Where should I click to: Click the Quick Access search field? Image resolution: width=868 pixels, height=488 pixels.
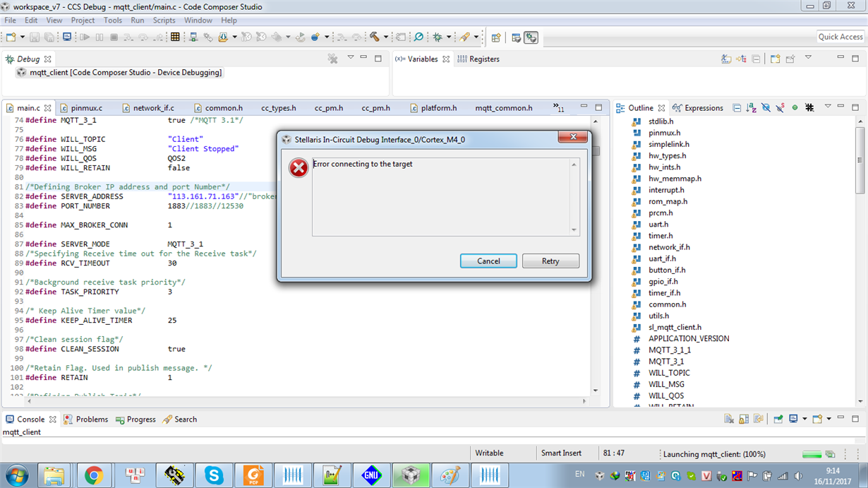(x=840, y=37)
